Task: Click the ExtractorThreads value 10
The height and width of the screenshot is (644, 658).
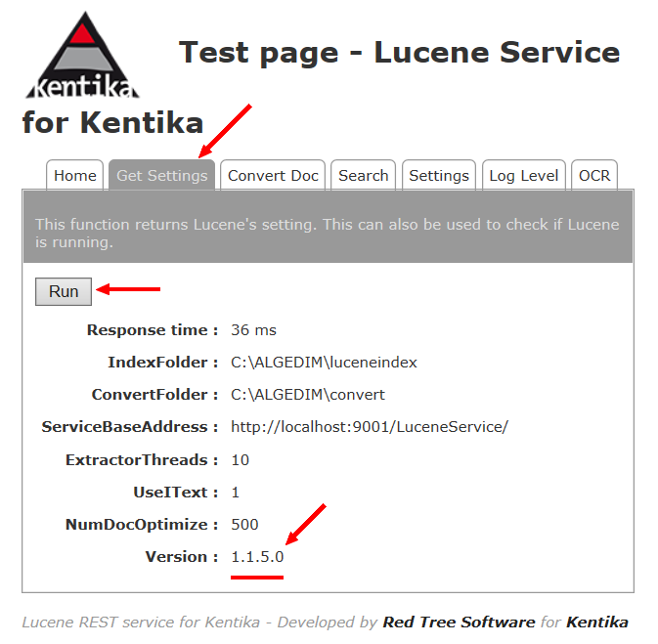Action: (x=241, y=460)
